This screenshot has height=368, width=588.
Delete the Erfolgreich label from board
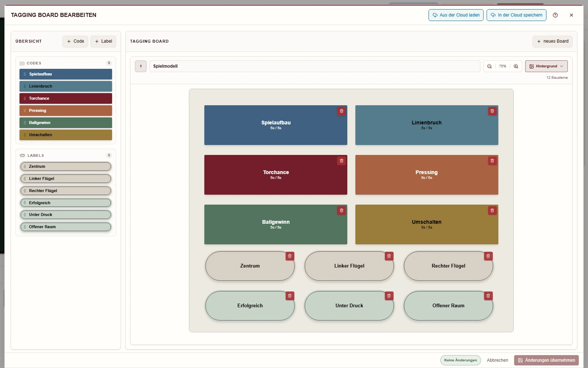(x=290, y=296)
